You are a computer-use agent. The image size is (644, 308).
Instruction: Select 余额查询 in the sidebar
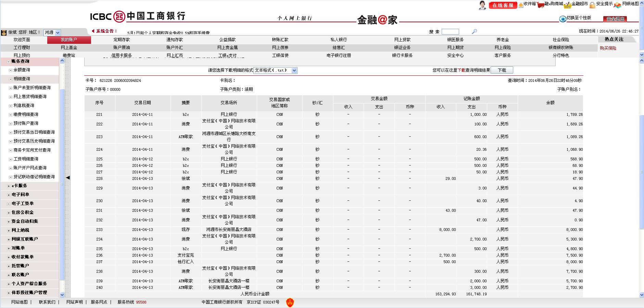pyautogui.click(x=22, y=70)
